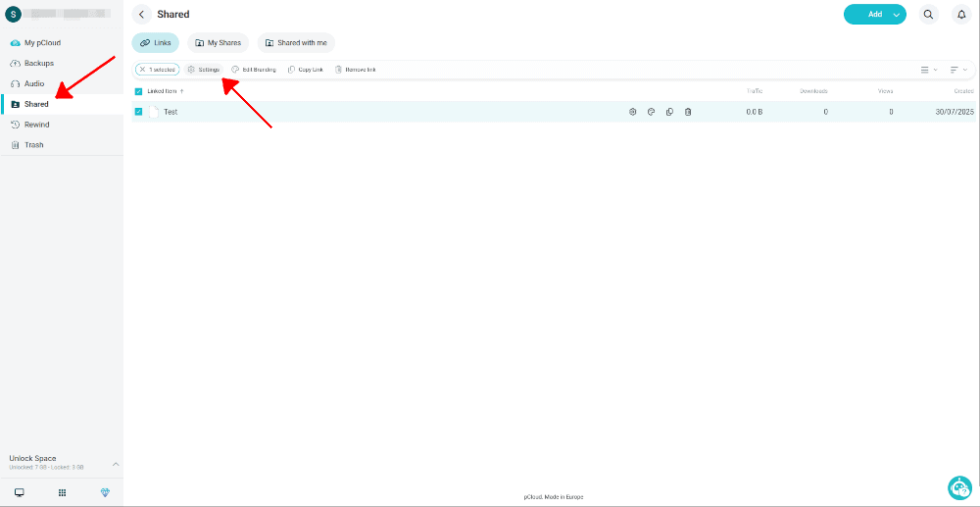
Task: Delete link via Test row trash icon
Action: pos(688,112)
